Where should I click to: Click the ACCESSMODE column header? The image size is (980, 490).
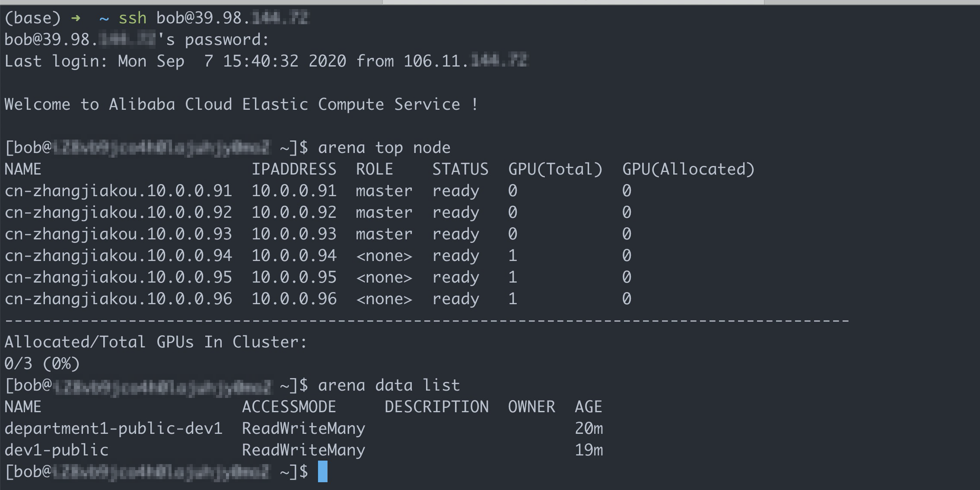[289, 407]
